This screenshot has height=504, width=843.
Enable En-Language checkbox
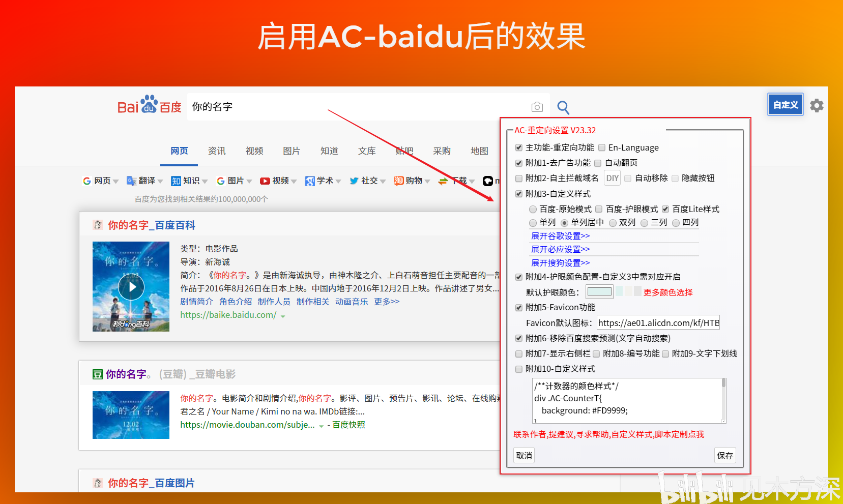coord(602,147)
